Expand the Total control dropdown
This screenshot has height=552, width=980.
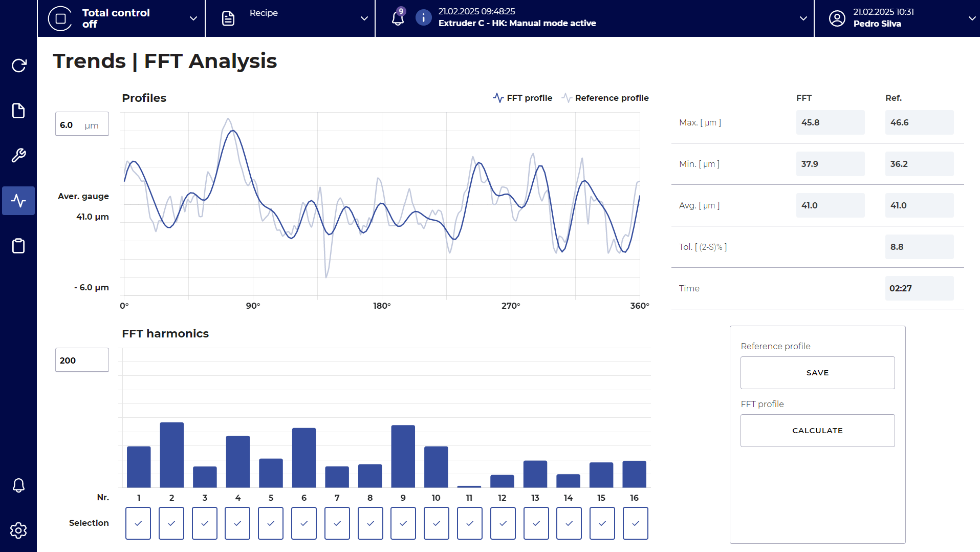[193, 18]
